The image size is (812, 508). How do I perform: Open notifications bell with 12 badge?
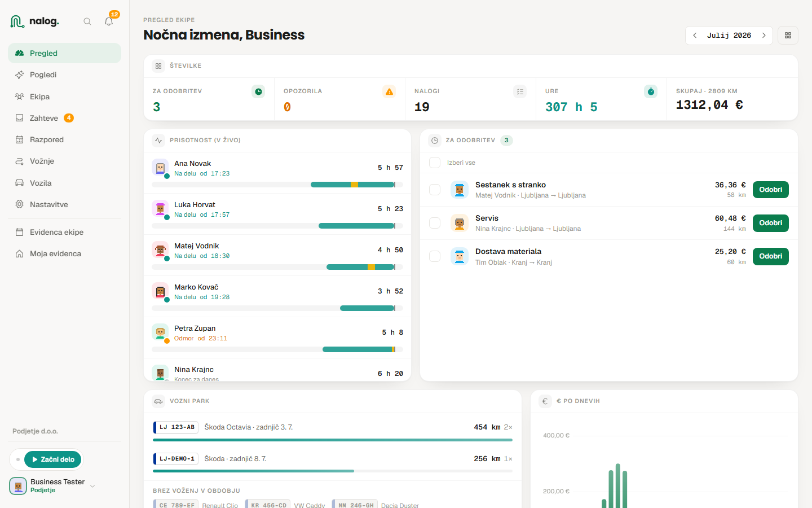[109, 21]
